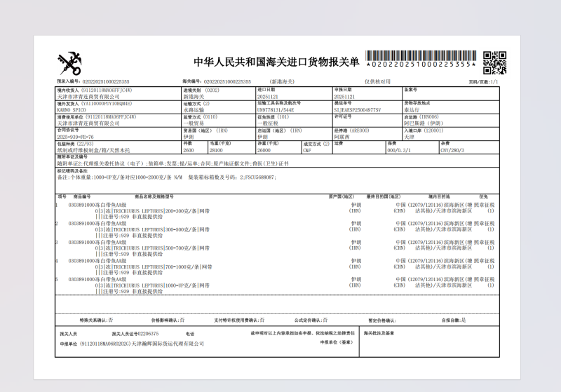Select the 海关编号 value 020220251000225355

point(227,82)
